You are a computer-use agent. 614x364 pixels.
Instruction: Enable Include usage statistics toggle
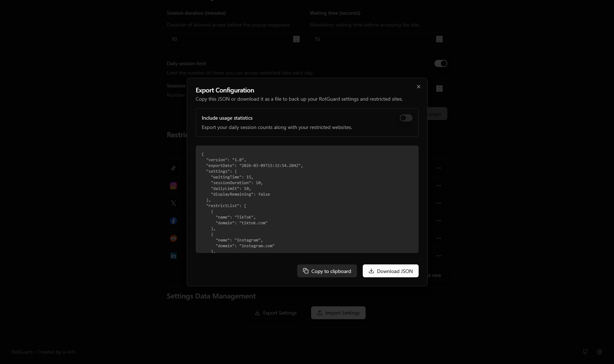[x=406, y=118]
